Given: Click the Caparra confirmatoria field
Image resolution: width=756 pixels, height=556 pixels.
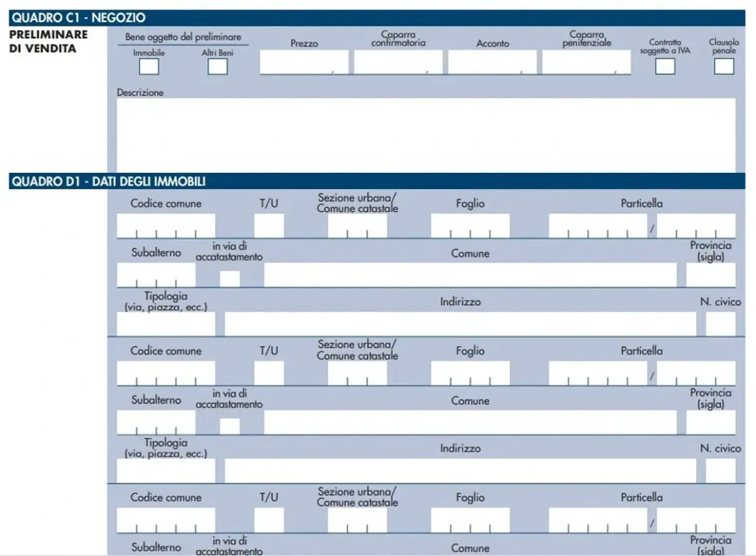Looking at the screenshot, I should 398,62.
